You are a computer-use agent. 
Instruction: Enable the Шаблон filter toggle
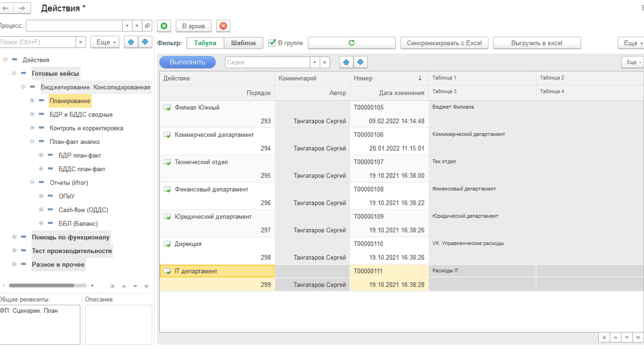[x=243, y=43]
